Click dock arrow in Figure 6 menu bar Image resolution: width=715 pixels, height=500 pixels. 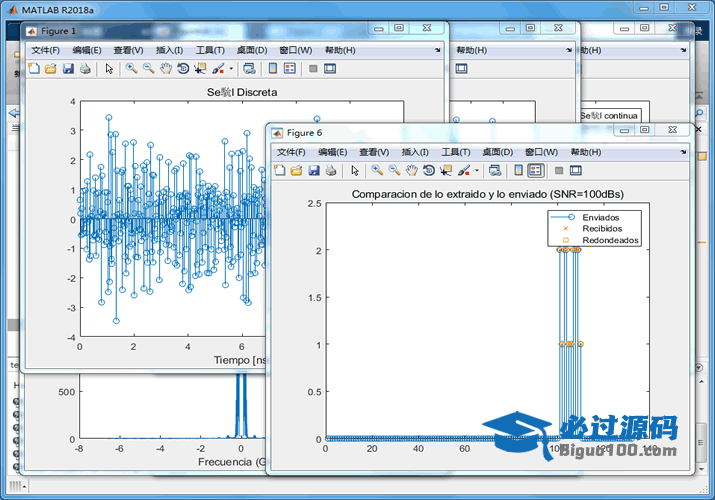[683, 152]
